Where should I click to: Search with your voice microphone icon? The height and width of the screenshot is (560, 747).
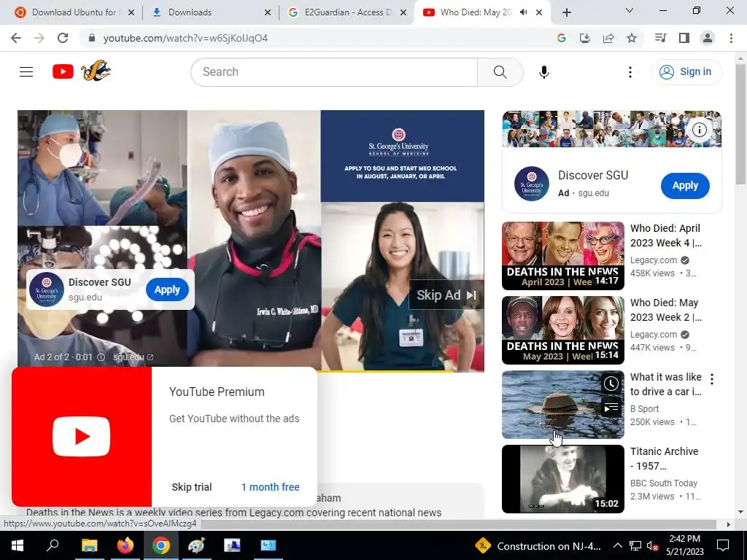(x=543, y=72)
